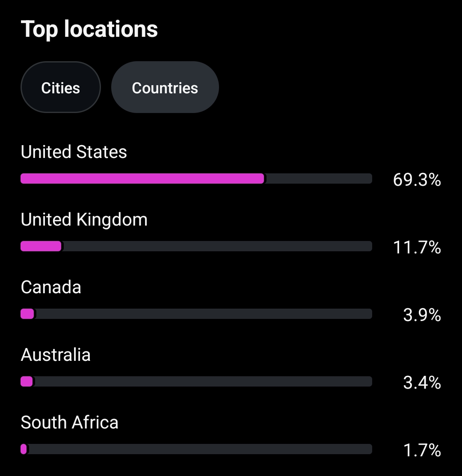Image resolution: width=462 pixels, height=476 pixels.
Task: Select the Countries tab
Action: (x=165, y=88)
